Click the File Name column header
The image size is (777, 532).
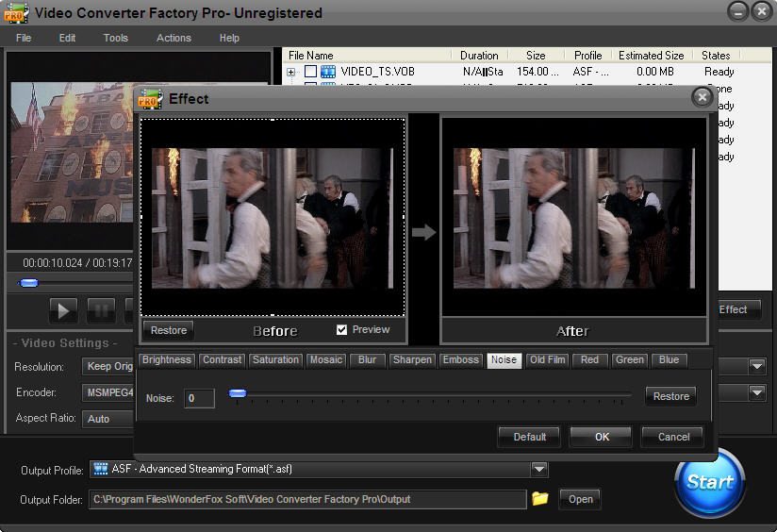point(367,55)
